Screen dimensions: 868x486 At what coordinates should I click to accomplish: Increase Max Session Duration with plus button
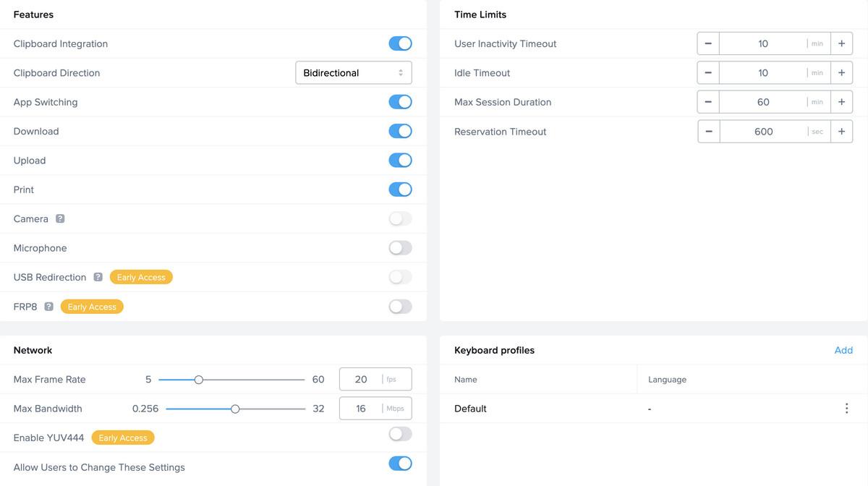point(841,102)
